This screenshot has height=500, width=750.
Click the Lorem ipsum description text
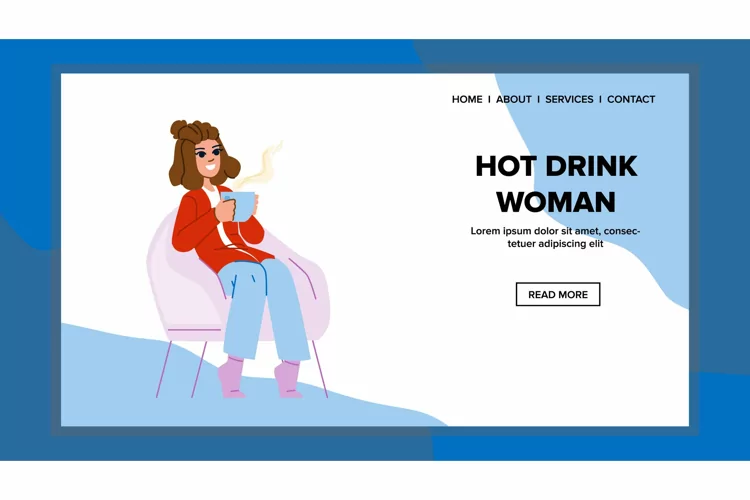(555, 237)
